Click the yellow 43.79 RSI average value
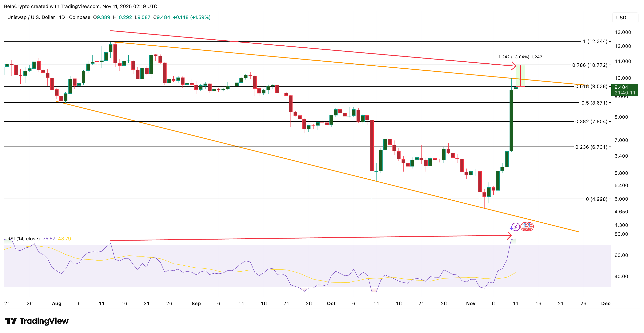 pos(64,239)
